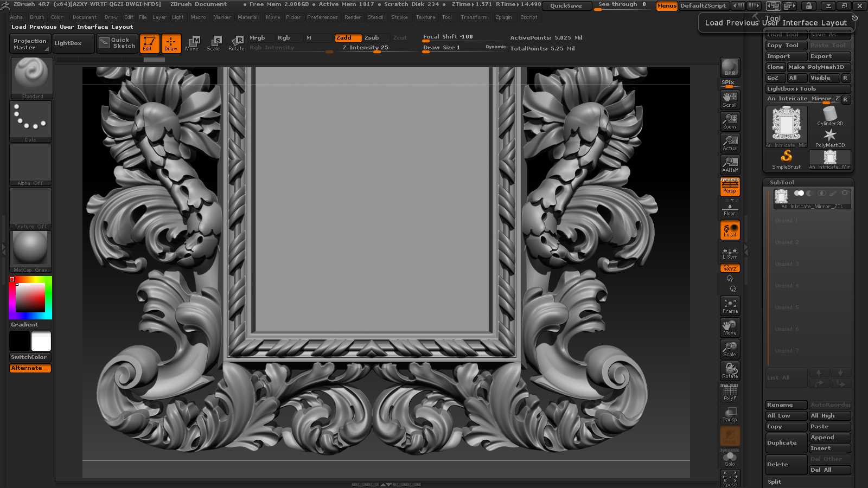This screenshot has height=488, width=868.
Task: Toggle the Zsub sculpt mode
Action: point(372,38)
